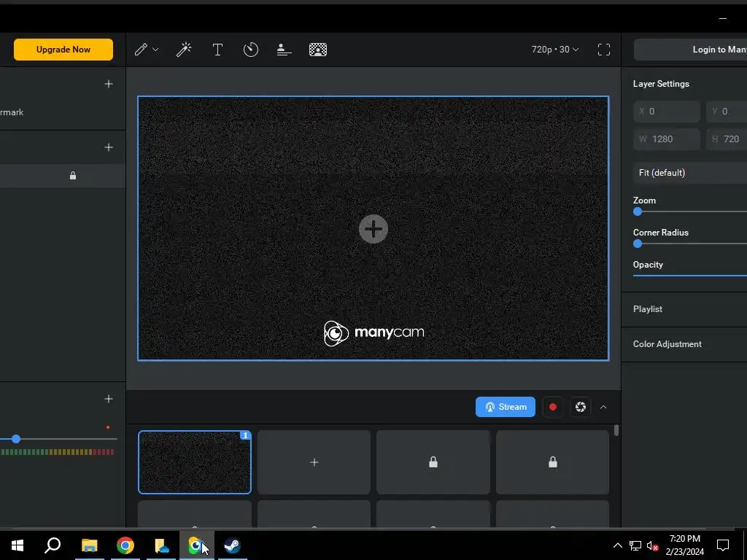Adjust the audio volume slider handle
Screen dimensions: 747x560
pos(16,438)
